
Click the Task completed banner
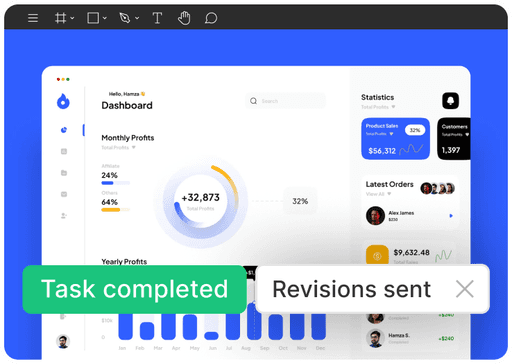click(134, 289)
